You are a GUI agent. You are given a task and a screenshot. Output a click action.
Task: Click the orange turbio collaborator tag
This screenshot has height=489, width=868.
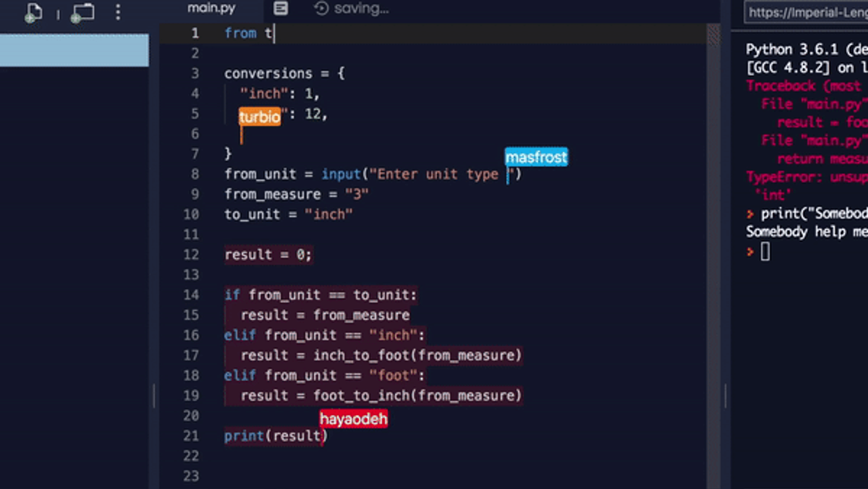tap(259, 117)
